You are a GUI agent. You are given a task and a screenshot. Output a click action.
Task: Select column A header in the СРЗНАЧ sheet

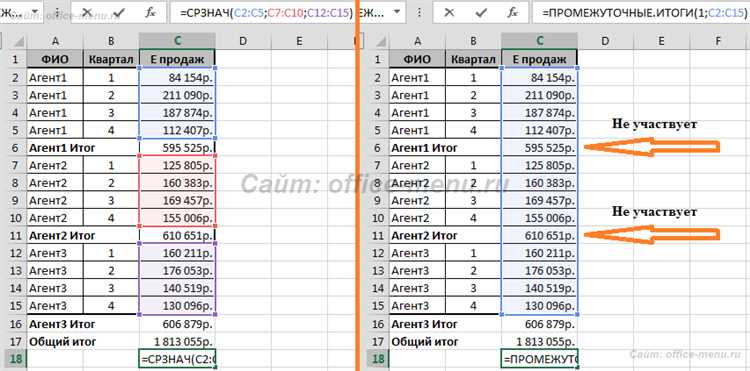55,42
